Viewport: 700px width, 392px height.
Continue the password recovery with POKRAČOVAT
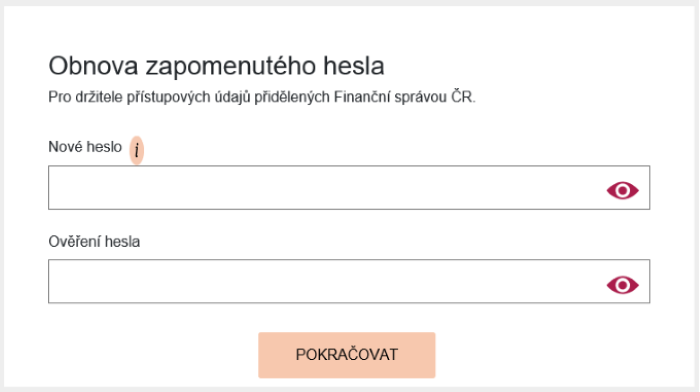[x=346, y=355]
